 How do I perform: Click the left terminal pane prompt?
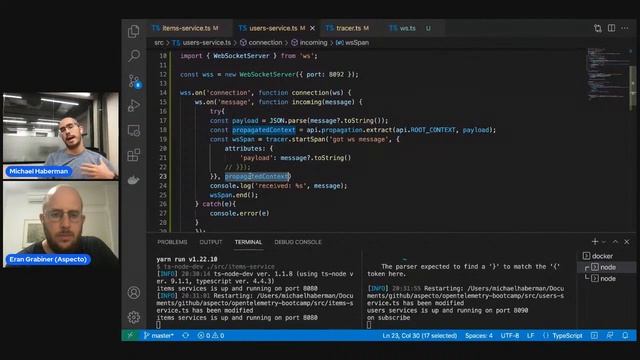pos(158,325)
